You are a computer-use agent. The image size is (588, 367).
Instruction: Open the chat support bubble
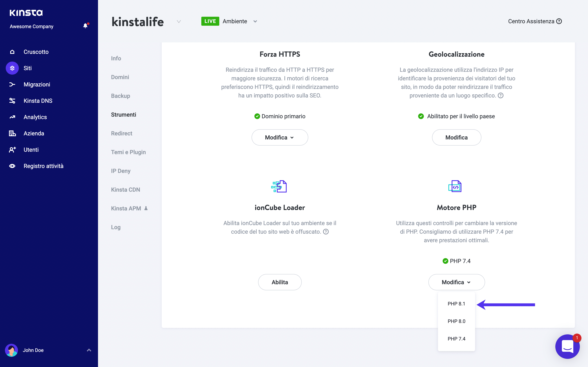567,346
